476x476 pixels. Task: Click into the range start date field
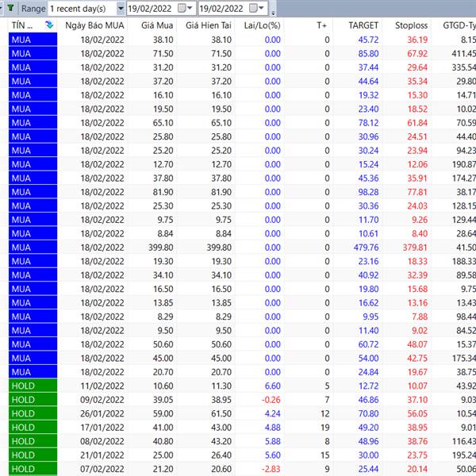click(152, 9)
